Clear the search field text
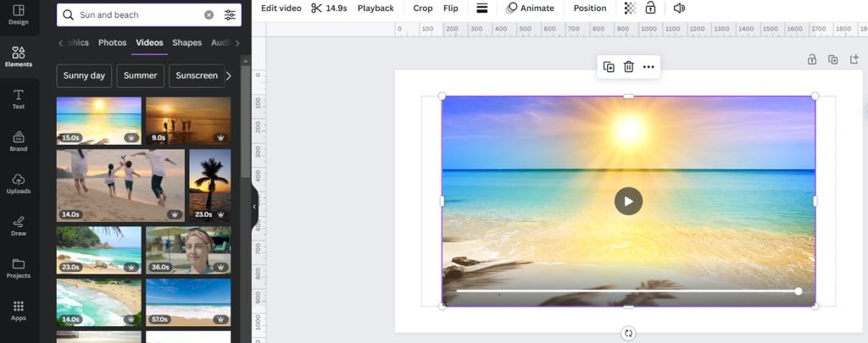868x343 pixels. click(x=209, y=15)
